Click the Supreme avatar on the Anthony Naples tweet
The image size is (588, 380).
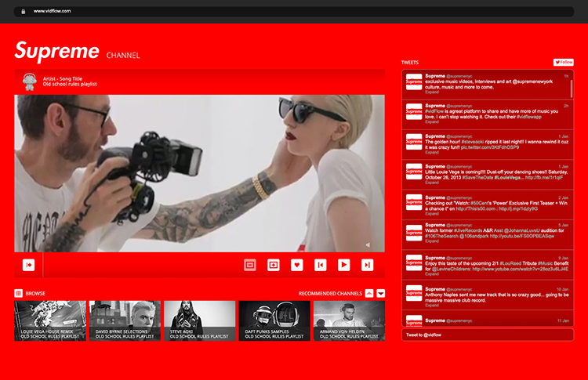coord(414,293)
